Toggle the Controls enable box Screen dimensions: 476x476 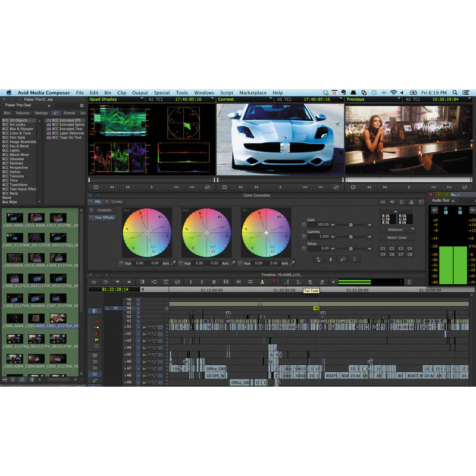point(92,210)
